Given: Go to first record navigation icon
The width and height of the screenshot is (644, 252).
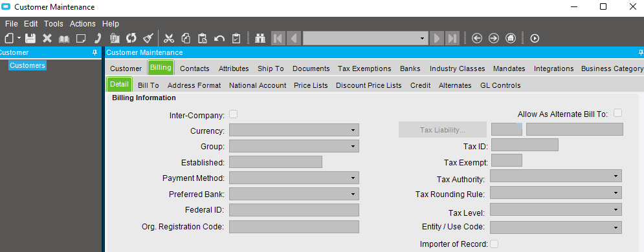Looking at the screenshot, I should click(278, 38).
